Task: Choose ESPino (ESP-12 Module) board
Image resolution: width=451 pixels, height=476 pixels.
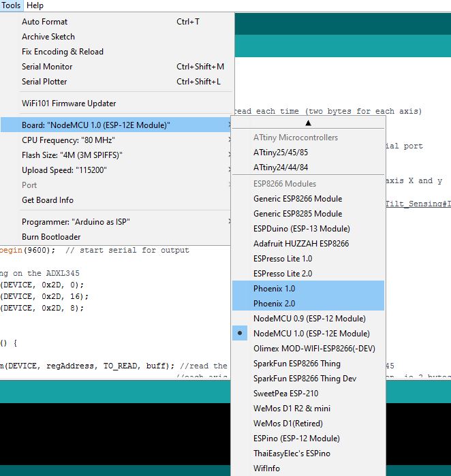Action: [x=308, y=439]
